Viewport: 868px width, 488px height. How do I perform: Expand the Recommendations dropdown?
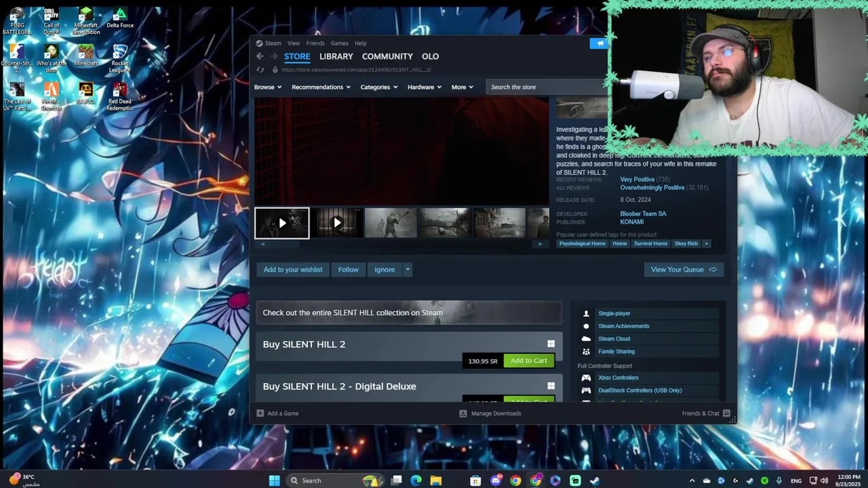click(321, 87)
